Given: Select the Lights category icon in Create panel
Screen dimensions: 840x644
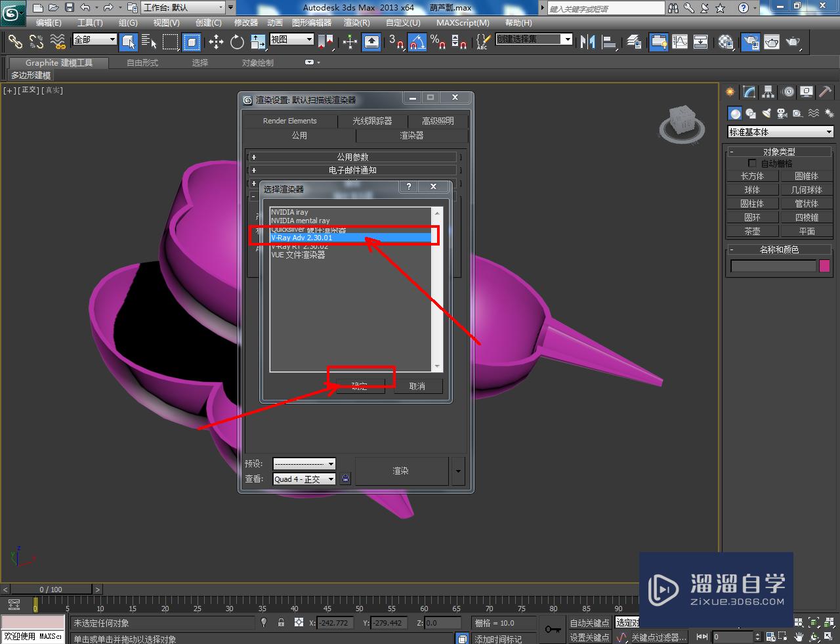Looking at the screenshot, I should (x=766, y=113).
